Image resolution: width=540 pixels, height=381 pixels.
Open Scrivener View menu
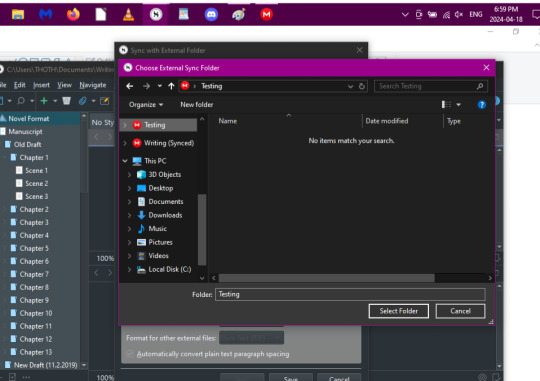[64, 85]
